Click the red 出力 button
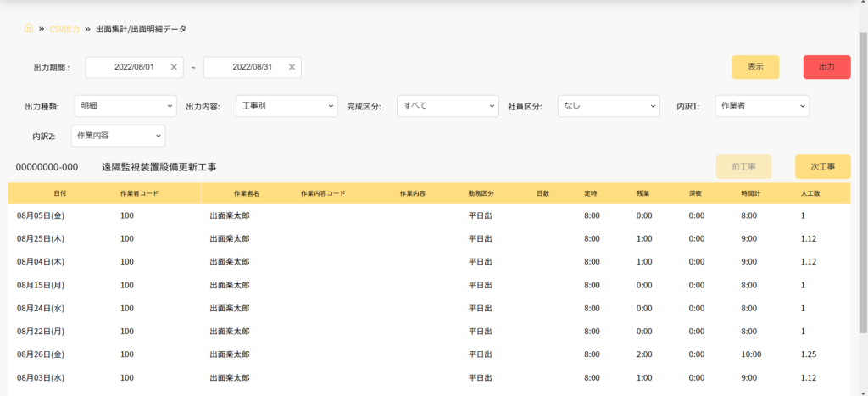 826,67
